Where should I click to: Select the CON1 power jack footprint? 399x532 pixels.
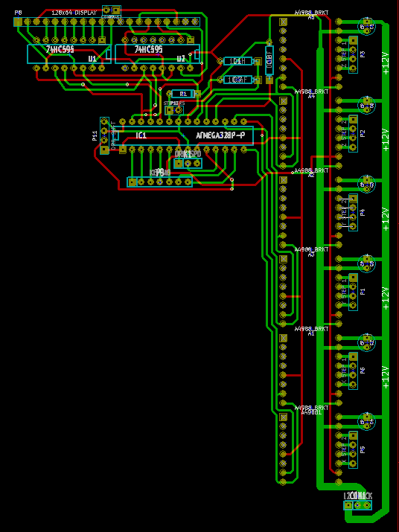click(x=357, y=505)
